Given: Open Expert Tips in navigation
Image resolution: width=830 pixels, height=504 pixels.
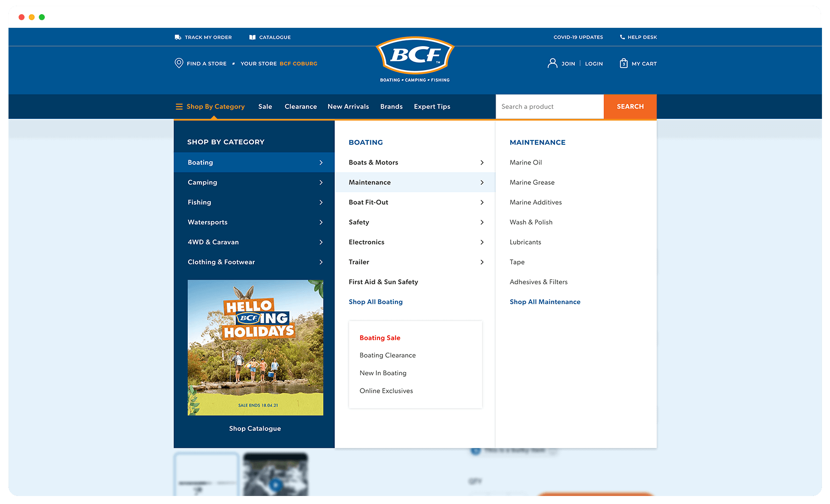Looking at the screenshot, I should point(432,107).
